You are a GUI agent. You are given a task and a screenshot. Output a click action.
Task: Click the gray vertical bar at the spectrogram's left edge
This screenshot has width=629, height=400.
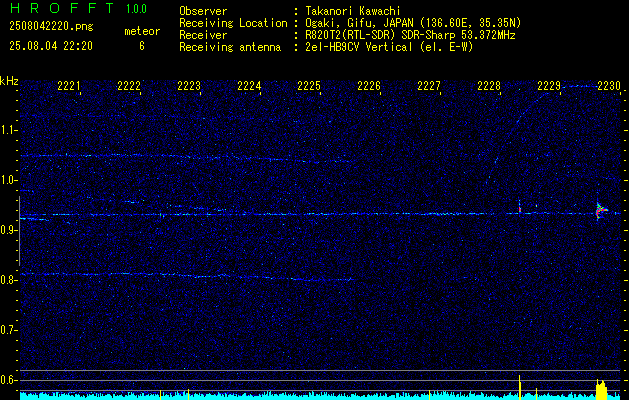(x=19, y=231)
